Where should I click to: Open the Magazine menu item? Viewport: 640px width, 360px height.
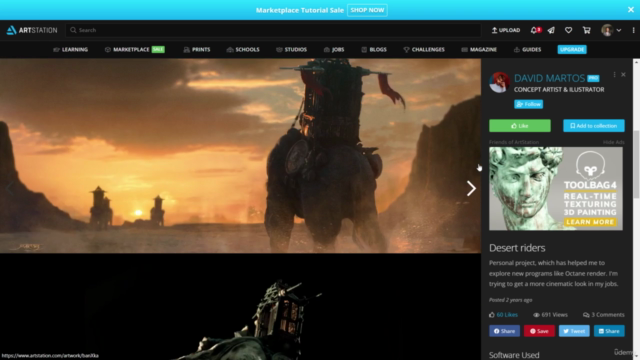[479, 49]
